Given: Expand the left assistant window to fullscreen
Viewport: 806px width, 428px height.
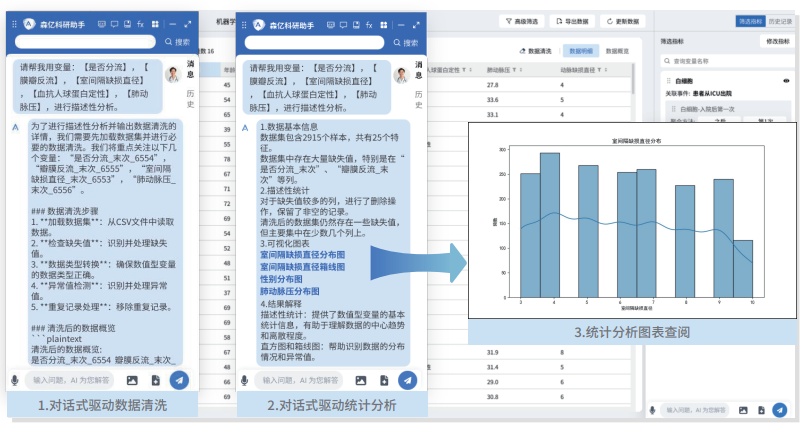Looking at the screenshot, I should pos(188,24).
